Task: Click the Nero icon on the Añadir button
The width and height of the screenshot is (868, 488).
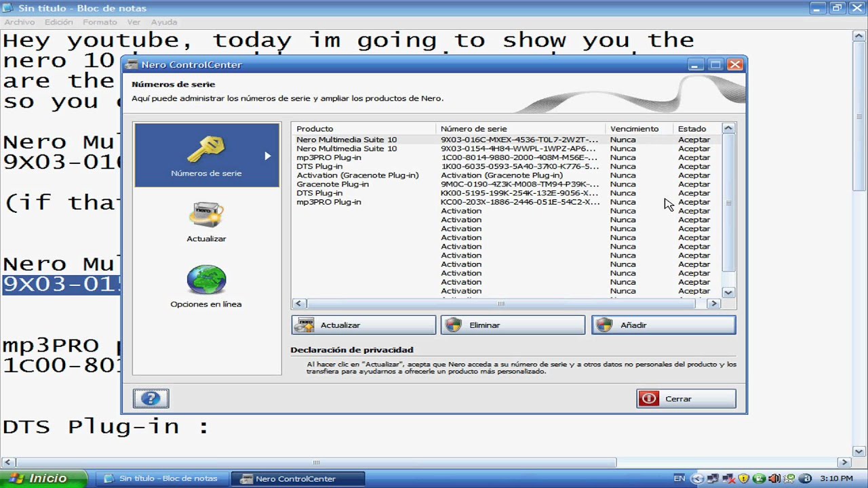Action: [604, 325]
